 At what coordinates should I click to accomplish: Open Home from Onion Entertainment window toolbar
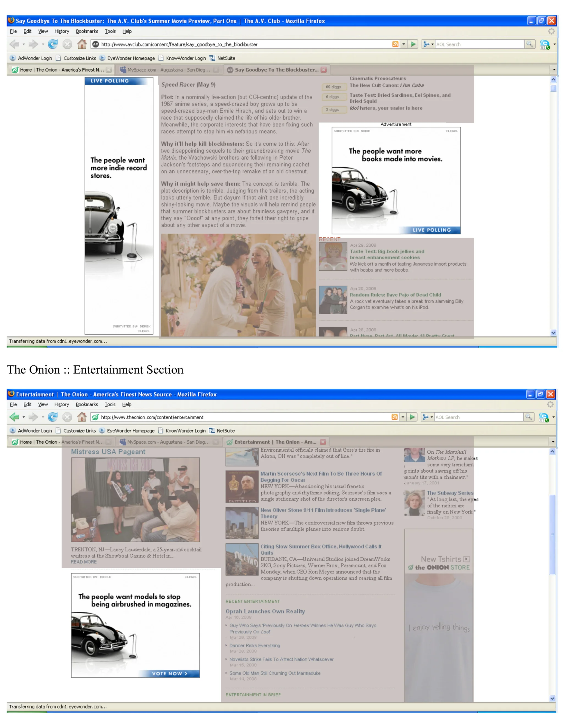82,417
